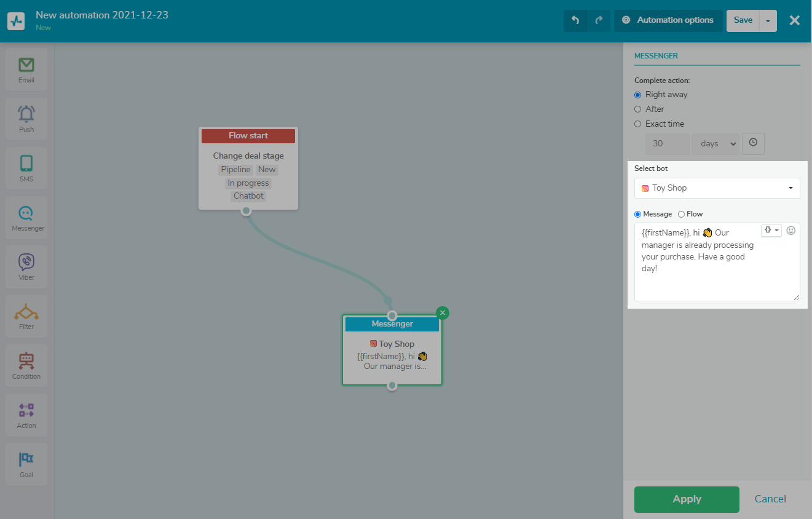Open the emoji picker in message box

click(x=791, y=231)
